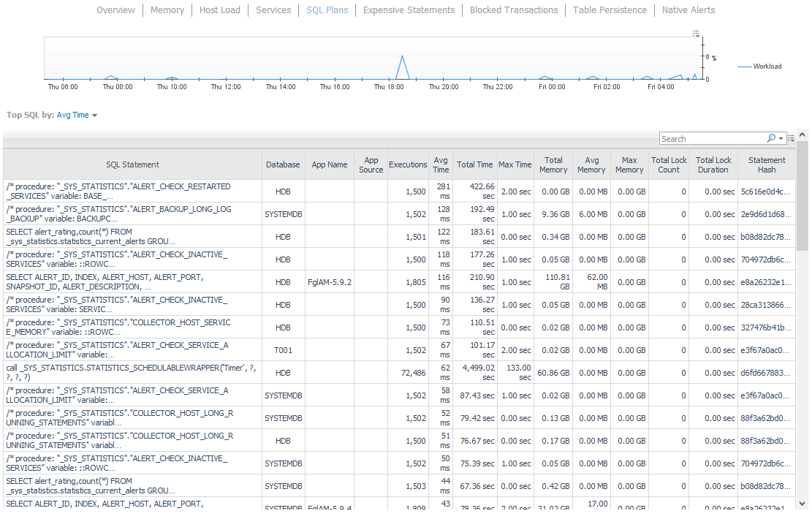
Task: Open the Native Alerts tab
Action: pos(688,10)
